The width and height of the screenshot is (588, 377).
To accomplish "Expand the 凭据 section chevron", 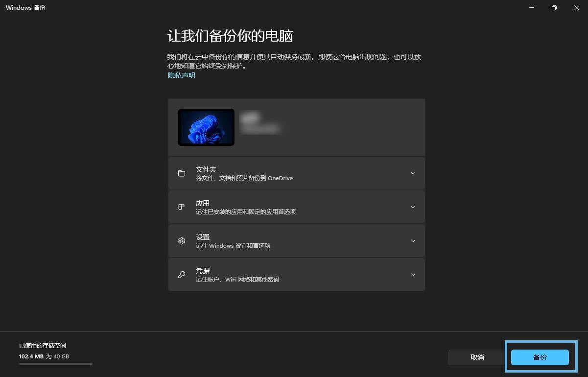I will tap(413, 275).
